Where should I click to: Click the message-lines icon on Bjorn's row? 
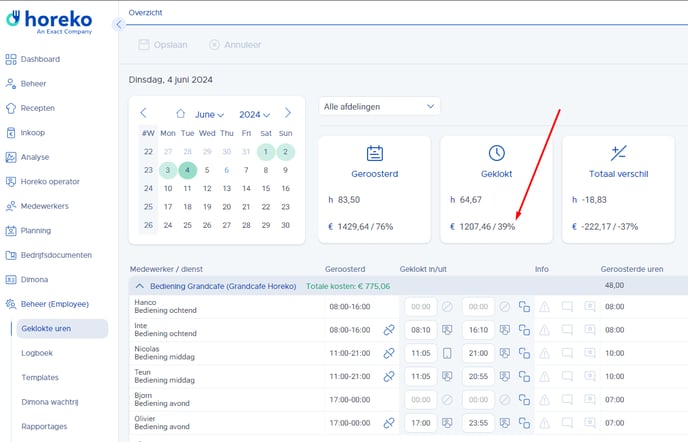[x=590, y=400]
